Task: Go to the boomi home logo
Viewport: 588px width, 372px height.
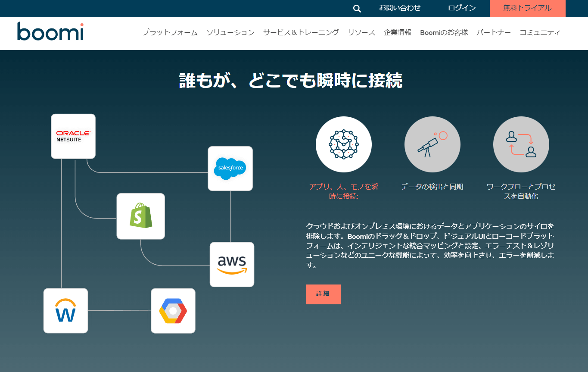Action: [x=50, y=31]
